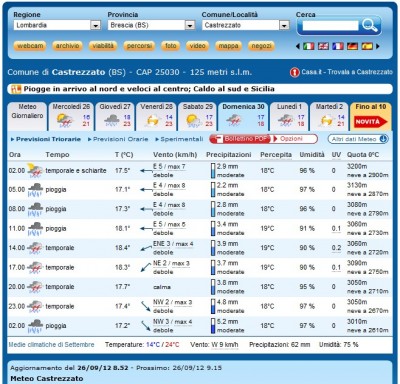Click the wind arrow in 23.00 row
The width and height of the screenshot is (400, 384).
point(146,306)
